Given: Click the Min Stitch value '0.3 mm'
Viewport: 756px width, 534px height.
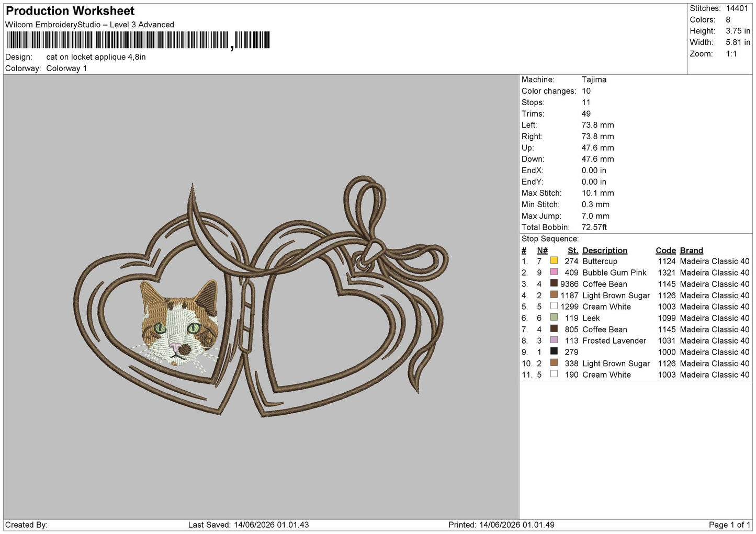Looking at the screenshot, I should click(x=595, y=204).
